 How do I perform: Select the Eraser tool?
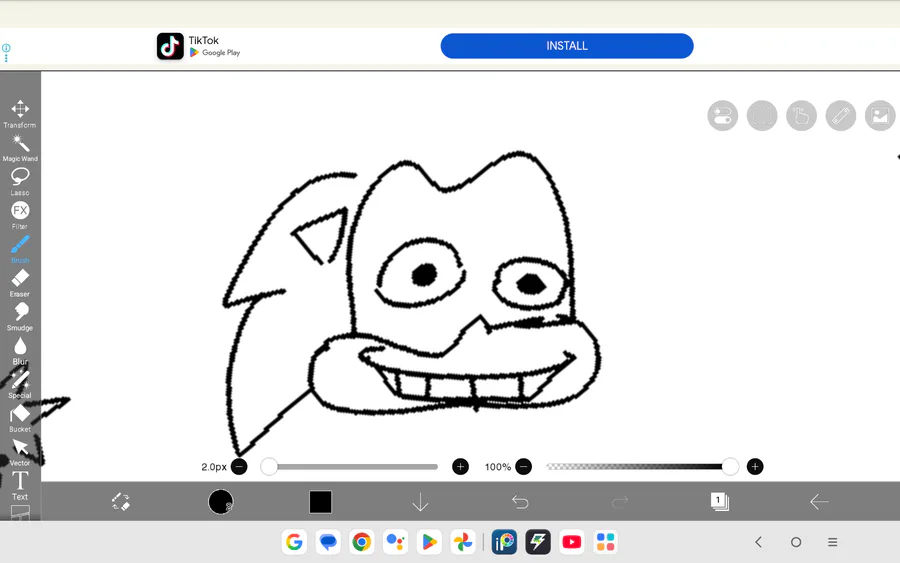pos(20,283)
